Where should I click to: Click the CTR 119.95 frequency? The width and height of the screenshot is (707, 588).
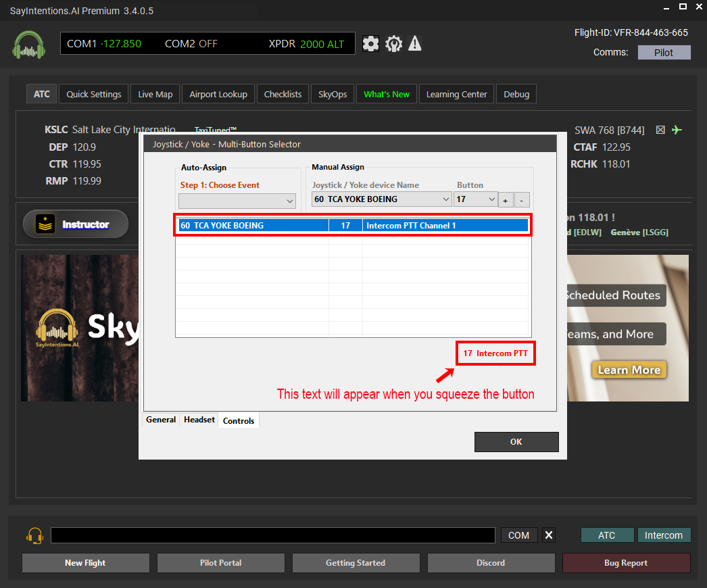[75, 164]
